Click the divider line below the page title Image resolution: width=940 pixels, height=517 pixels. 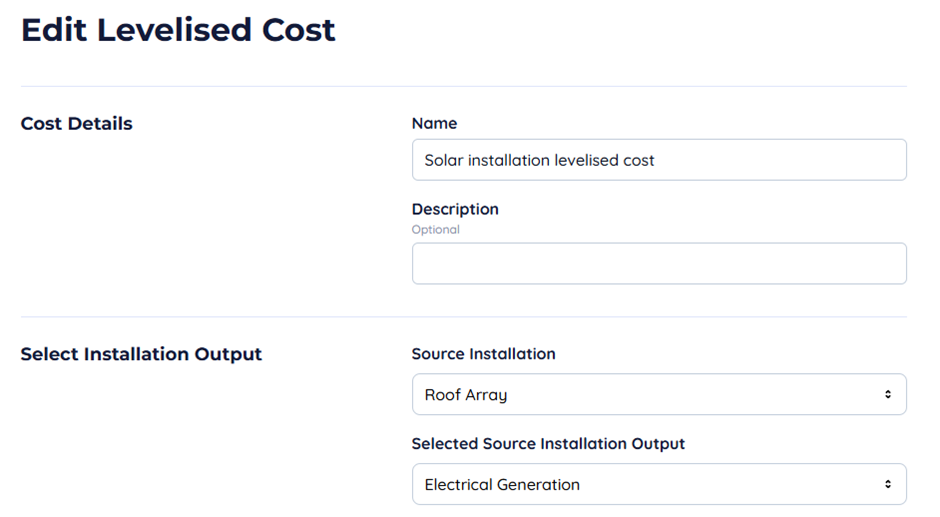pos(464,87)
